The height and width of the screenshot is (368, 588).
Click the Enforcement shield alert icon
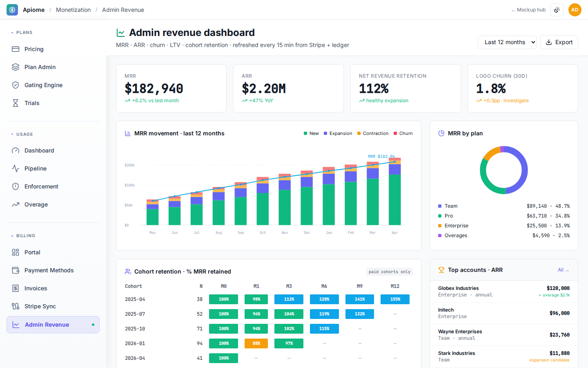16,186
